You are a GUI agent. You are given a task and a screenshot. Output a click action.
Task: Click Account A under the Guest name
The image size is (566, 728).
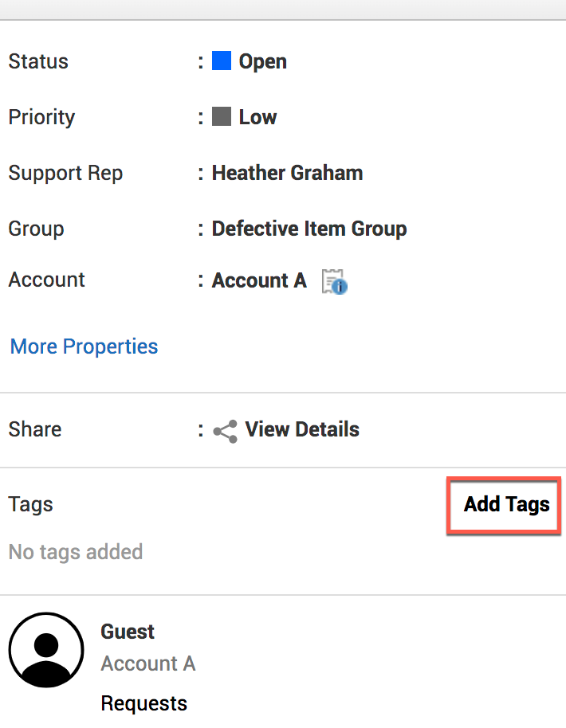148,663
